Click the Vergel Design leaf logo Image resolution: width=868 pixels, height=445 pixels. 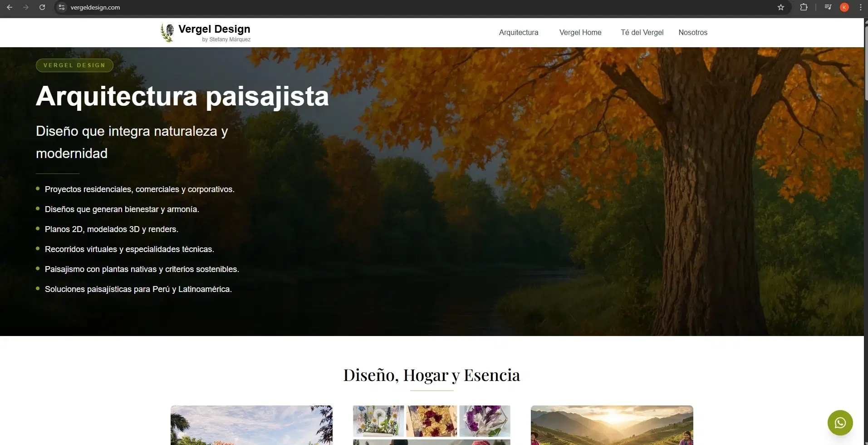pyautogui.click(x=167, y=32)
